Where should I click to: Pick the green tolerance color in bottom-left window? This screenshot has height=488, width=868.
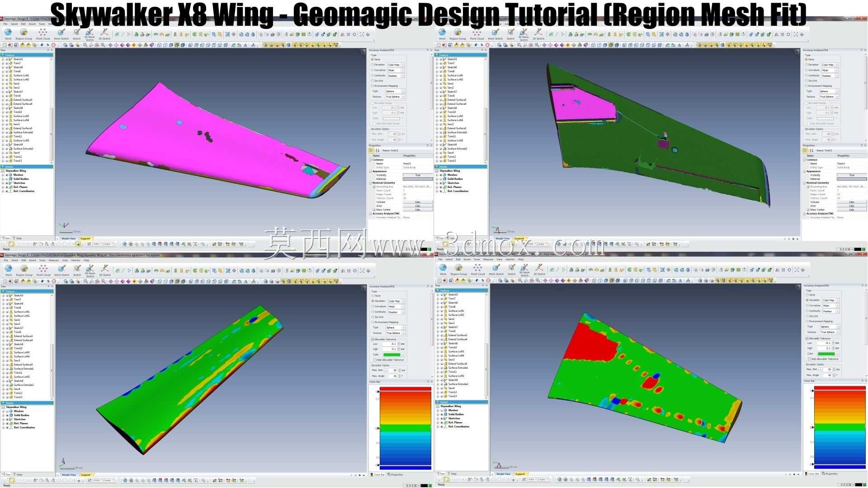(x=392, y=355)
